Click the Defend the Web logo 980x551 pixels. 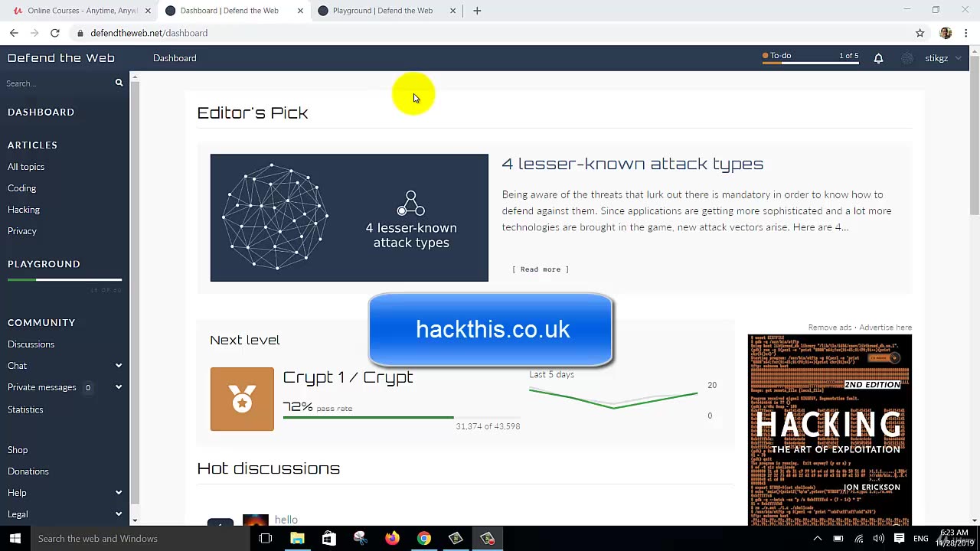(61, 58)
